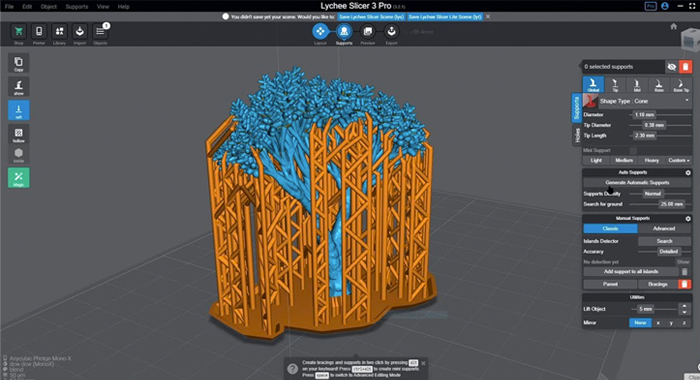Switch to the Layout workflow step
Image resolution: width=700 pixels, height=380 pixels.
pos(320,31)
